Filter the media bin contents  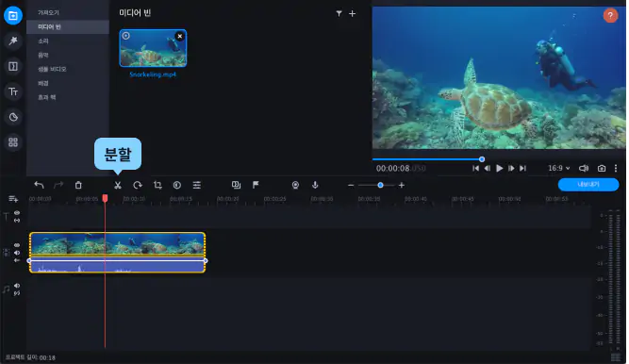click(x=339, y=13)
